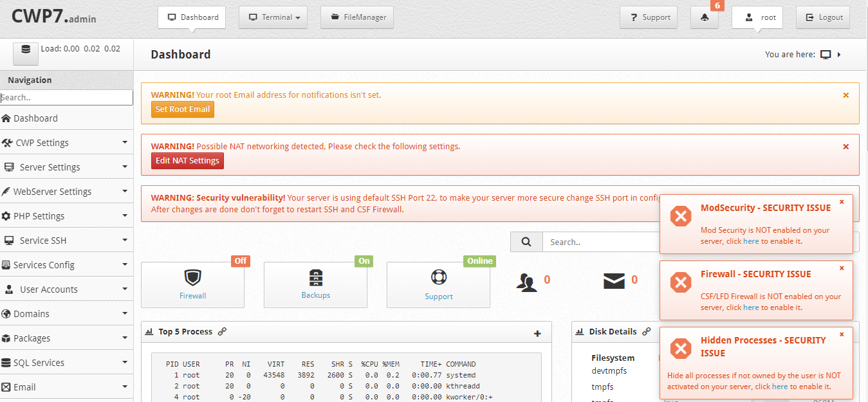Screen dimensions: 868x402
Task: Expand Service SSH menu
Action: [67, 241]
